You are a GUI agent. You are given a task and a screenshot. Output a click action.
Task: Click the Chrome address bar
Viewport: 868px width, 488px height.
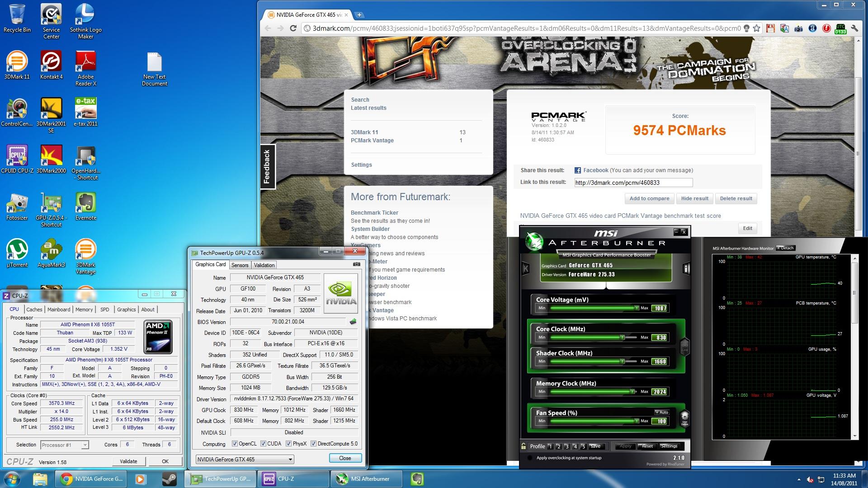pyautogui.click(x=527, y=28)
